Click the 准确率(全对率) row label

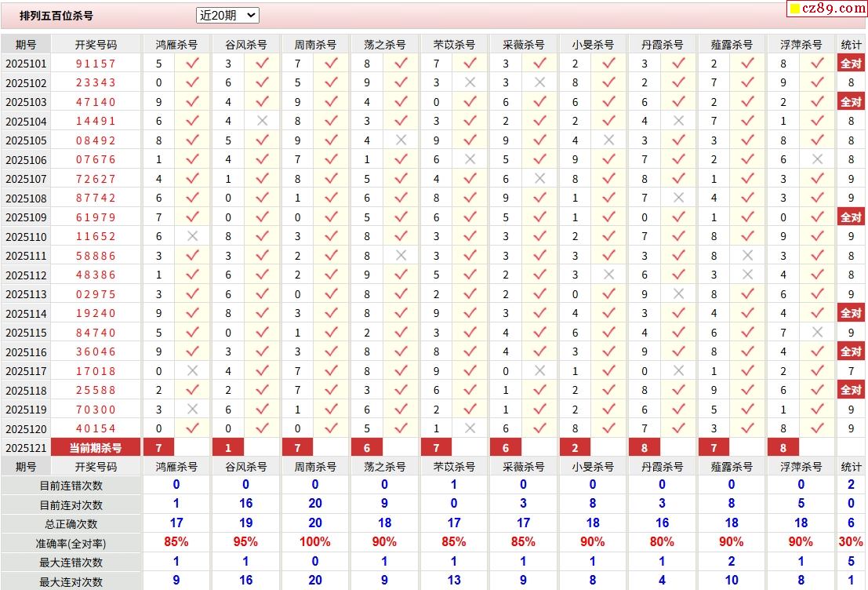71,544
